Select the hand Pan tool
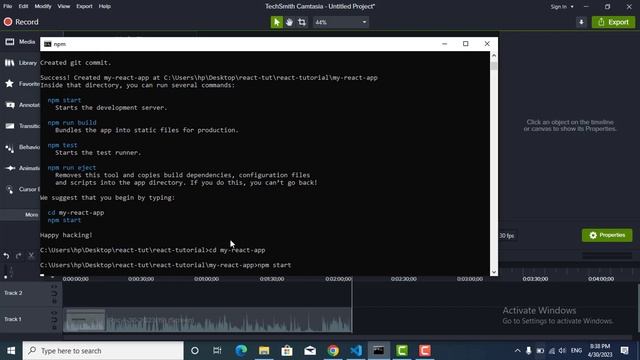The width and height of the screenshot is (640, 360). pyautogui.click(x=289, y=22)
